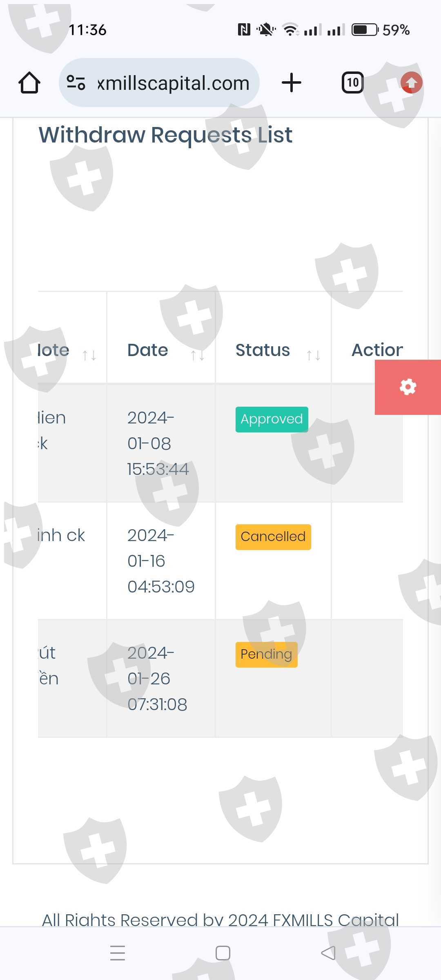This screenshot has height=980, width=441.
Task: Focus the xmillscapital.com address bar
Action: tap(173, 83)
